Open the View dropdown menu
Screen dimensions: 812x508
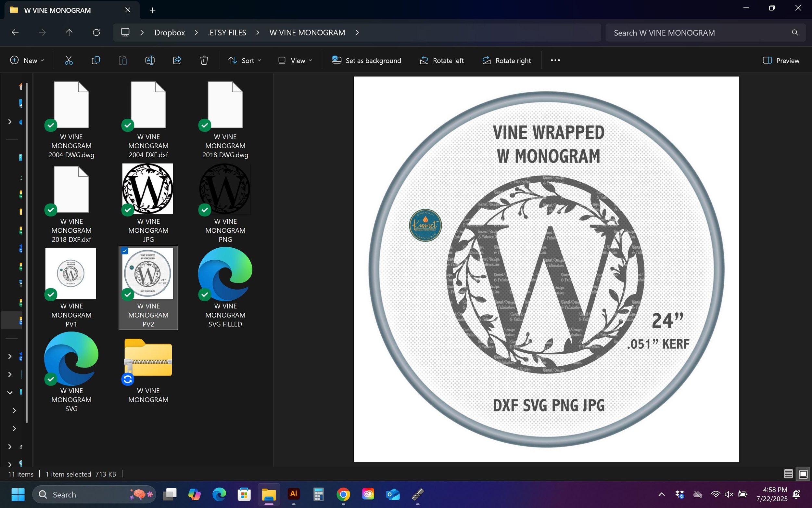point(295,60)
